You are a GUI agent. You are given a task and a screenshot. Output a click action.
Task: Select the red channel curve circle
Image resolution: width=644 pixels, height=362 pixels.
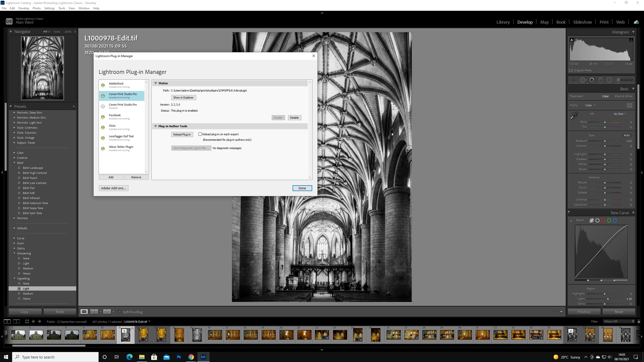coord(603,220)
